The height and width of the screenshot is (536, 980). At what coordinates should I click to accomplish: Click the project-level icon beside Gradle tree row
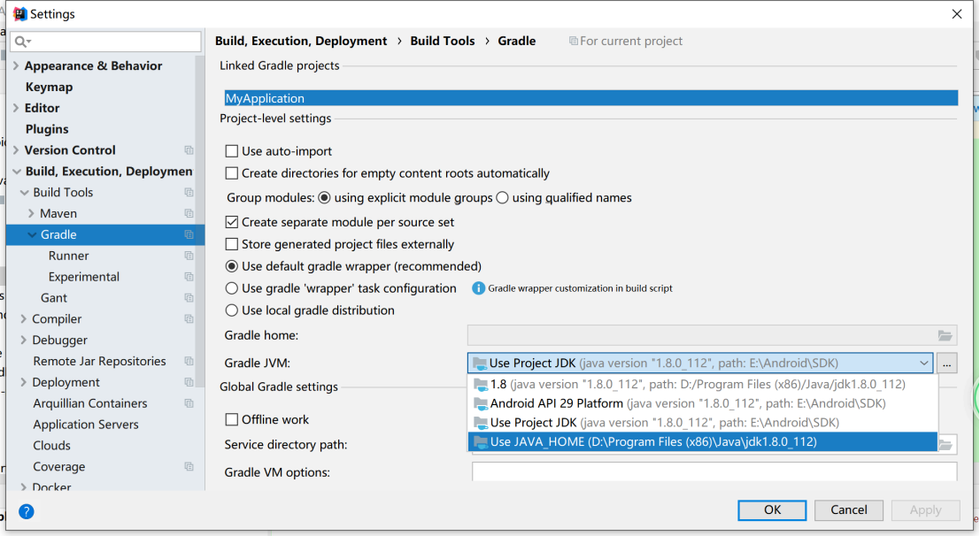189,235
